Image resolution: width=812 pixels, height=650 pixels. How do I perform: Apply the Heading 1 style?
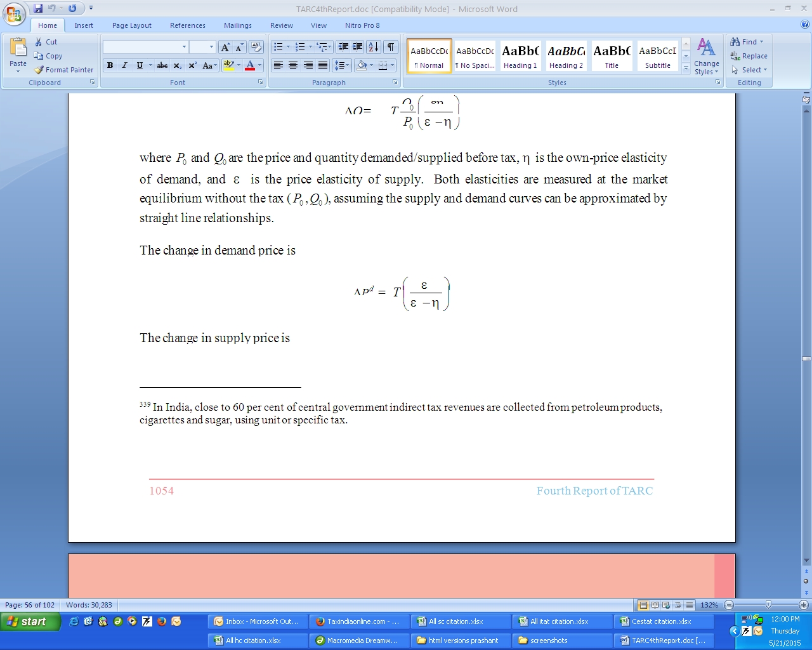520,56
